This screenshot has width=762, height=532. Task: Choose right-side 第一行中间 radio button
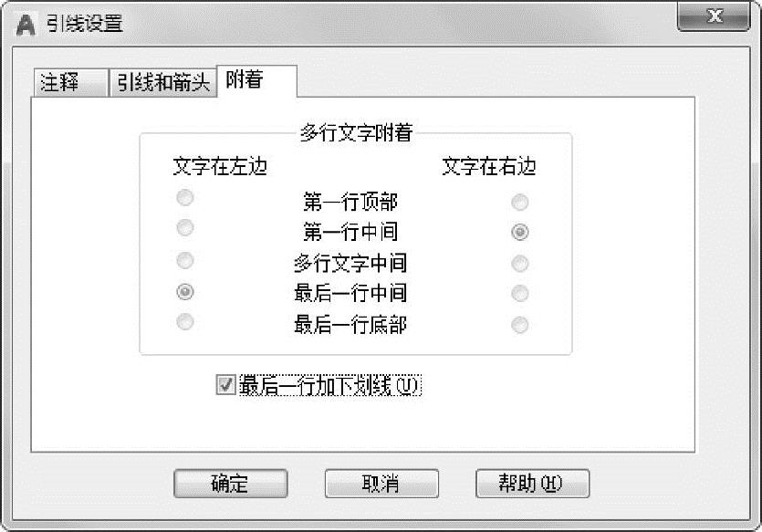pos(520,233)
